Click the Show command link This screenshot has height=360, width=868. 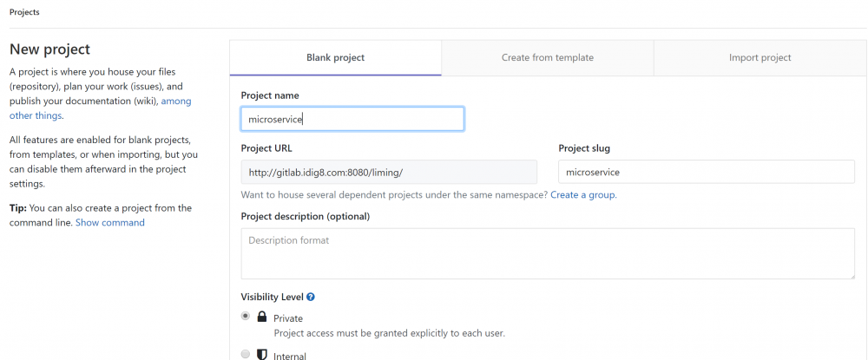109,222
